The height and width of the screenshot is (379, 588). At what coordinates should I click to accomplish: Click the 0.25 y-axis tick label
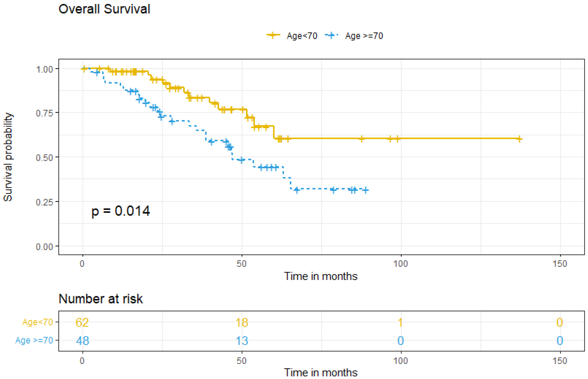44,202
